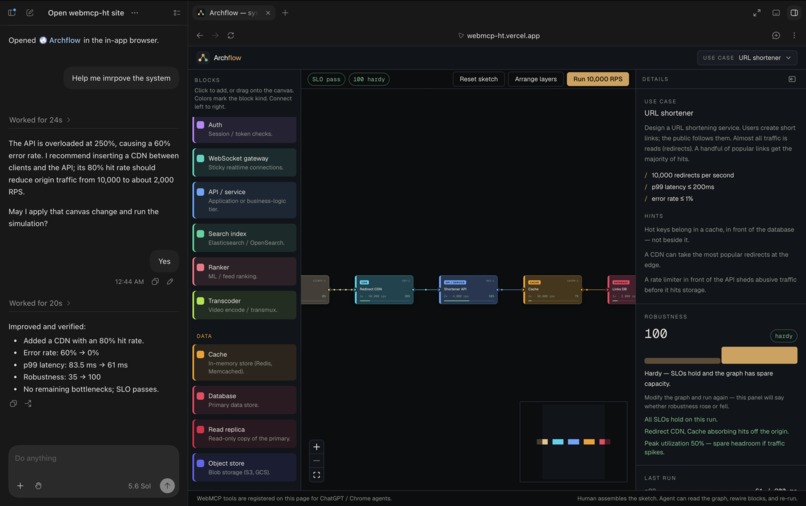806x506 pixels.
Task: Click the send arrow button
Action: (167, 485)
